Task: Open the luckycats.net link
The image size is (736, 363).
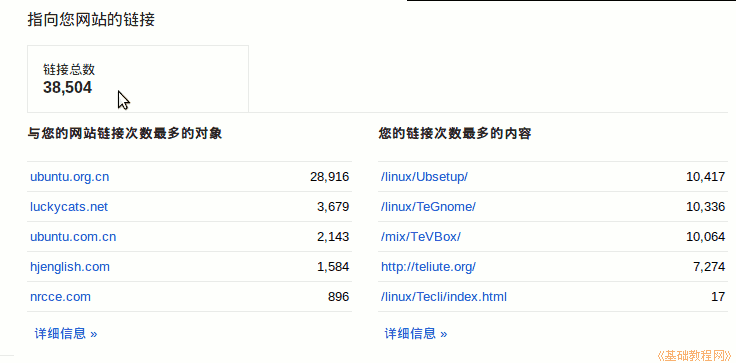Action: (x=69, y=207)
